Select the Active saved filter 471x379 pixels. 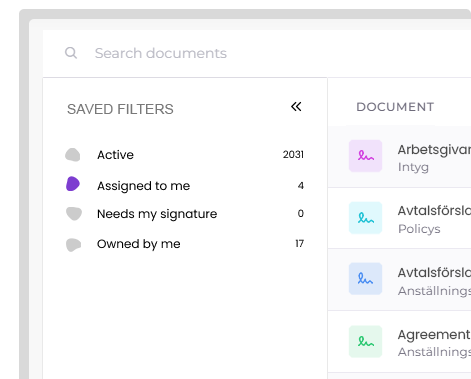click(x=185, y=155)
